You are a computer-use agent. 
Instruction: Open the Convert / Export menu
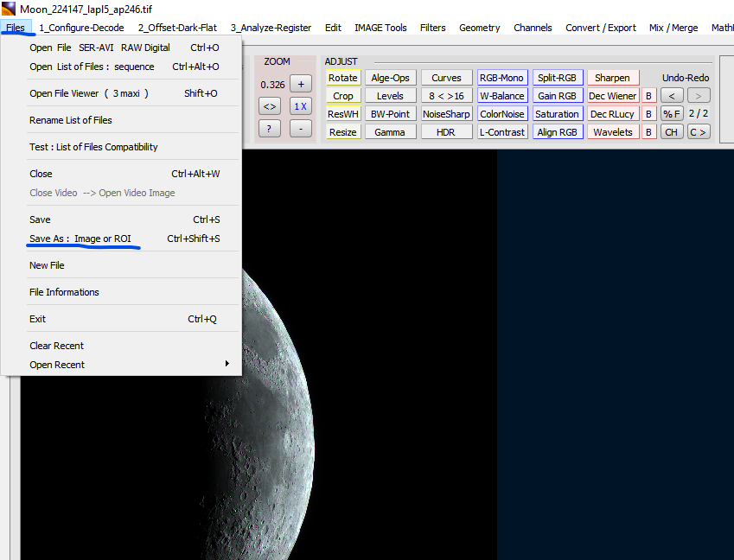click(601, 28)
